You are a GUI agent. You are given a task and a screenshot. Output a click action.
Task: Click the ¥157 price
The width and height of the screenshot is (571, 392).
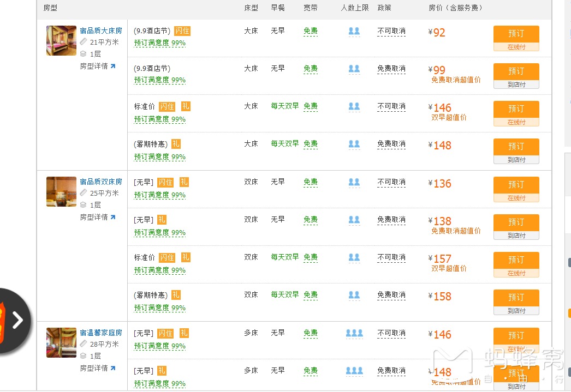(x=440, y=258)
